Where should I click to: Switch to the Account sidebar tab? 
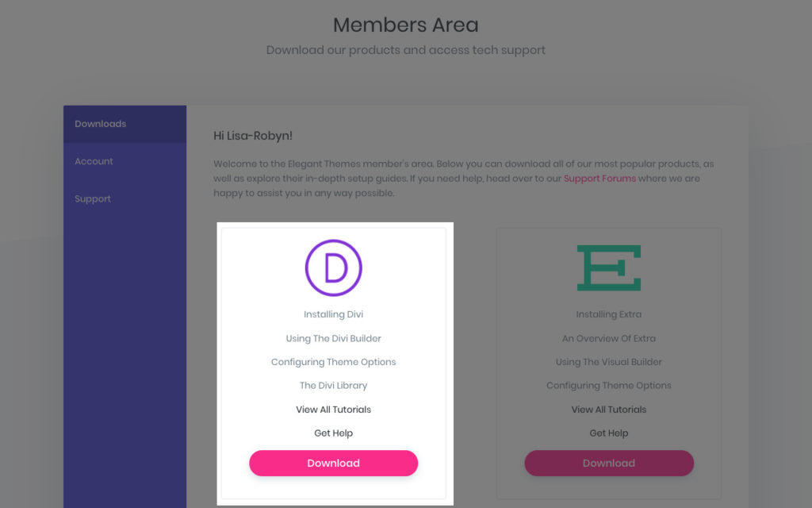pos(124,161)
